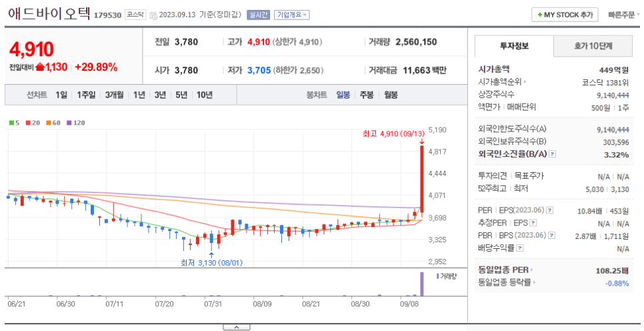Click the 108.25배 industry PER value

coord(612,270)
